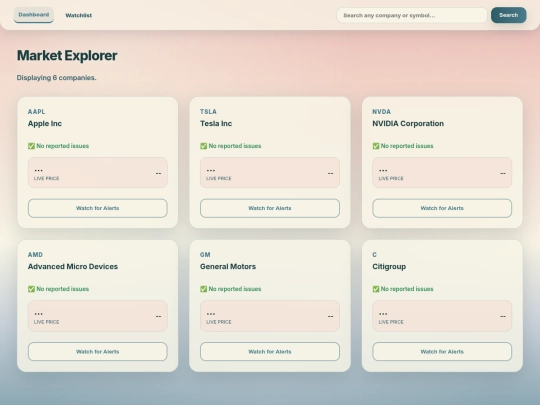The image size is (540, 405).
Task: Click 'No reported issues' on General Motors card
Action: tap(235, 289)
